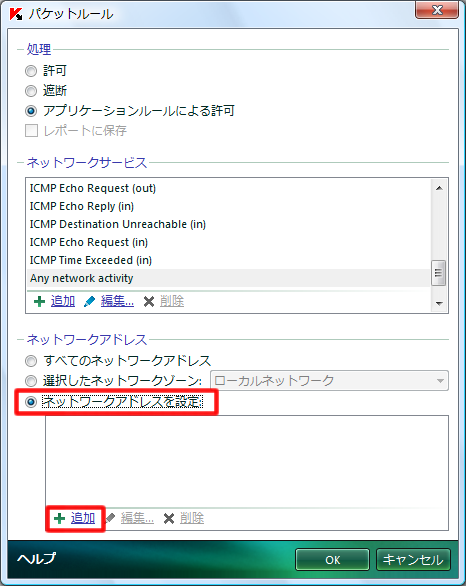Click pencil edit icon in network services

pos(89,302)
